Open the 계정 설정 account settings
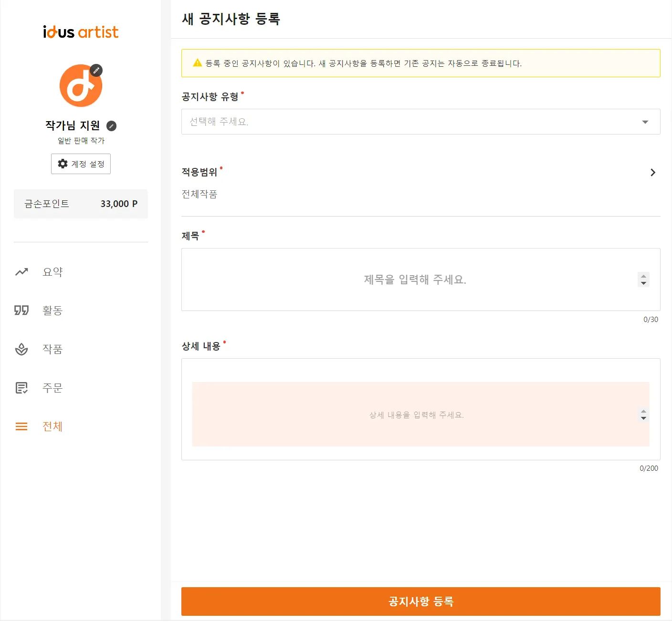 click(x=81, y=164)
